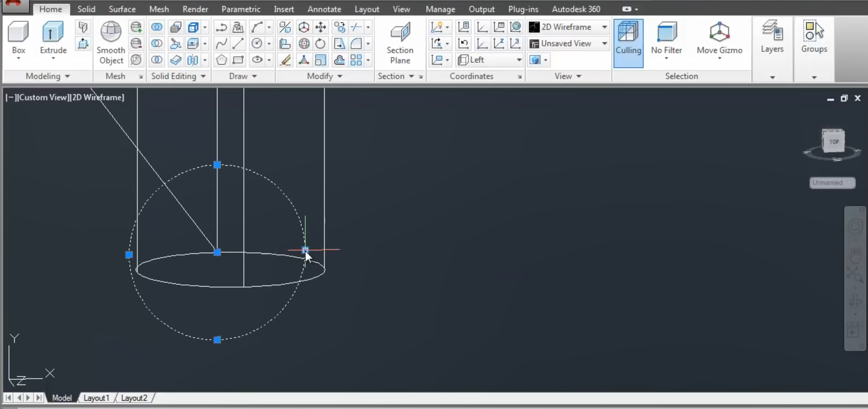Click Smooth Less mesh icon with minus
Viewport: 868px width, 409px height.
point(136,43)
